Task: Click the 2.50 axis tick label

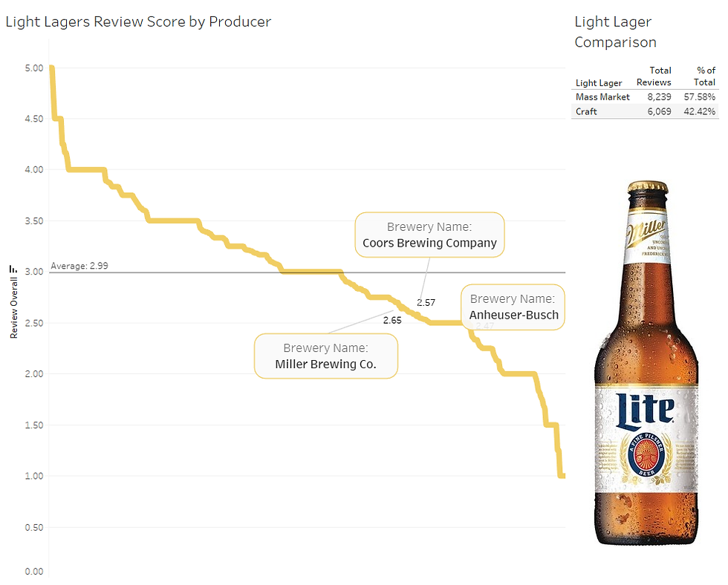Action: [34, 323]
